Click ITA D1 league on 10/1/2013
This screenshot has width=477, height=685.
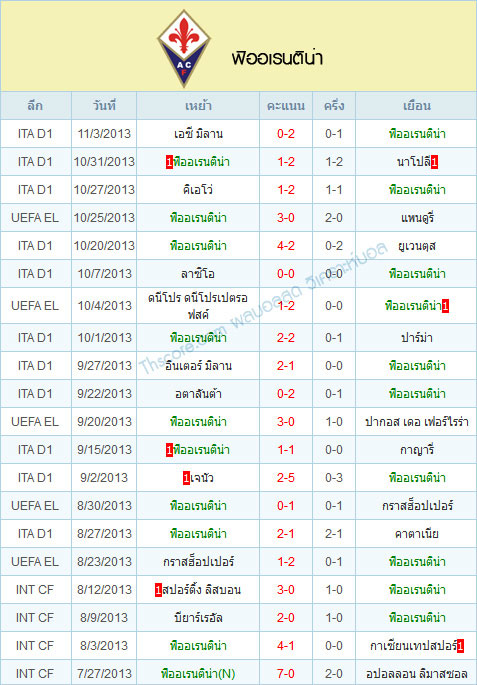(35, 338)
